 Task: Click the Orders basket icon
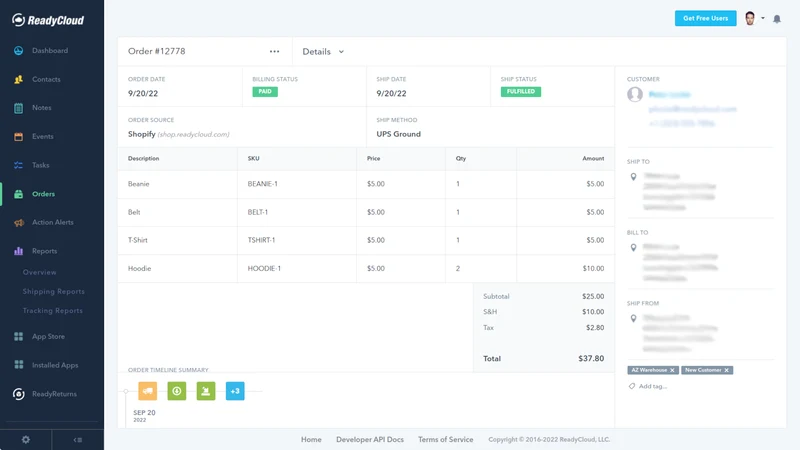pos(18,194)
